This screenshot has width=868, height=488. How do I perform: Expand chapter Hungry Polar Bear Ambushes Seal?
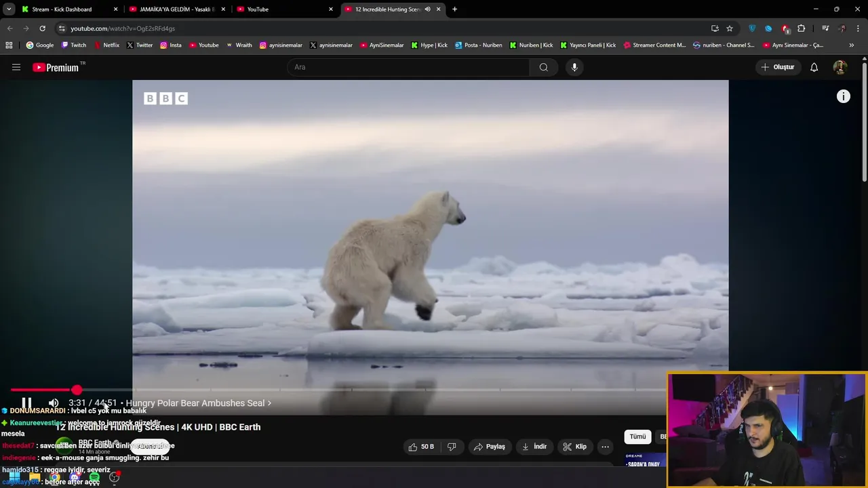(198, 403)
